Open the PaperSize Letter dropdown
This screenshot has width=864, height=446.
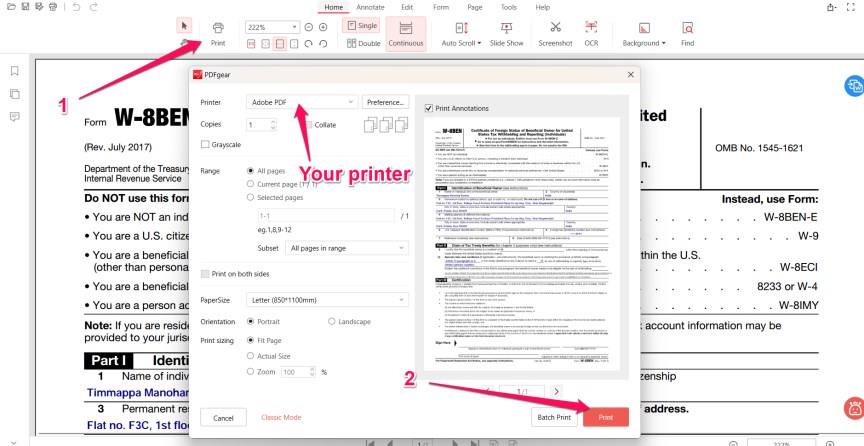pyautogui.click(x=328, y=300)
